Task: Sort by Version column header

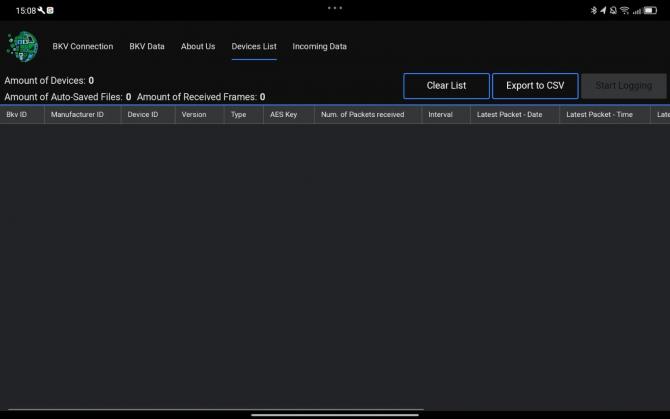Action: (194, 115)
